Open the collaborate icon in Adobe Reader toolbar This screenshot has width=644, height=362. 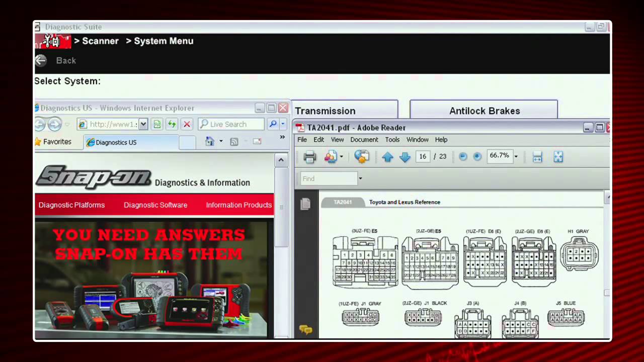[x=330, y=157]
